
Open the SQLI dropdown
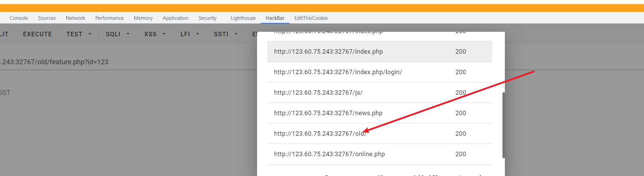point(117,34)
